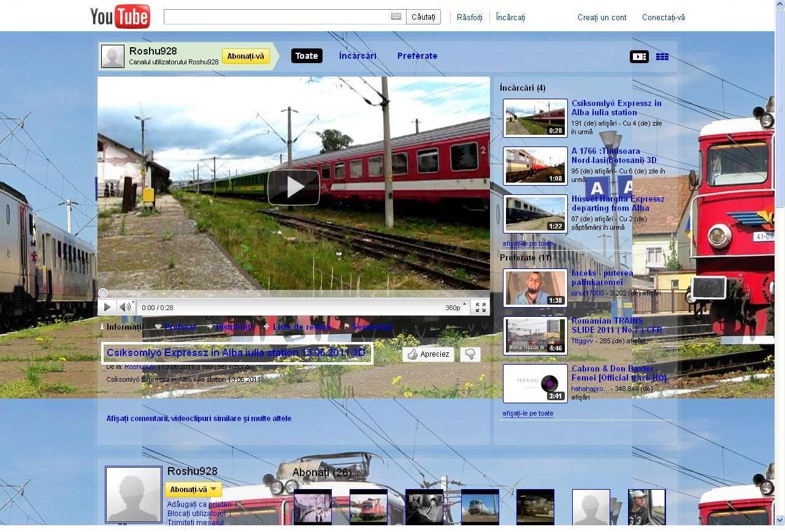Click the thumbs down dislike icon
The height and width of the screenshot is (532, 785).
click(x=470, y=354)
